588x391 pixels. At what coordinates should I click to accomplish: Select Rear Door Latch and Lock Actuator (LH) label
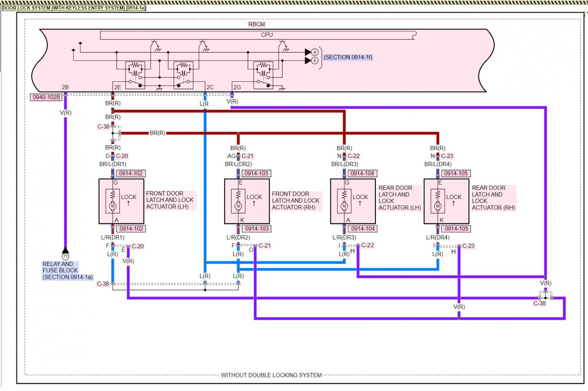[x=399, y=198]
